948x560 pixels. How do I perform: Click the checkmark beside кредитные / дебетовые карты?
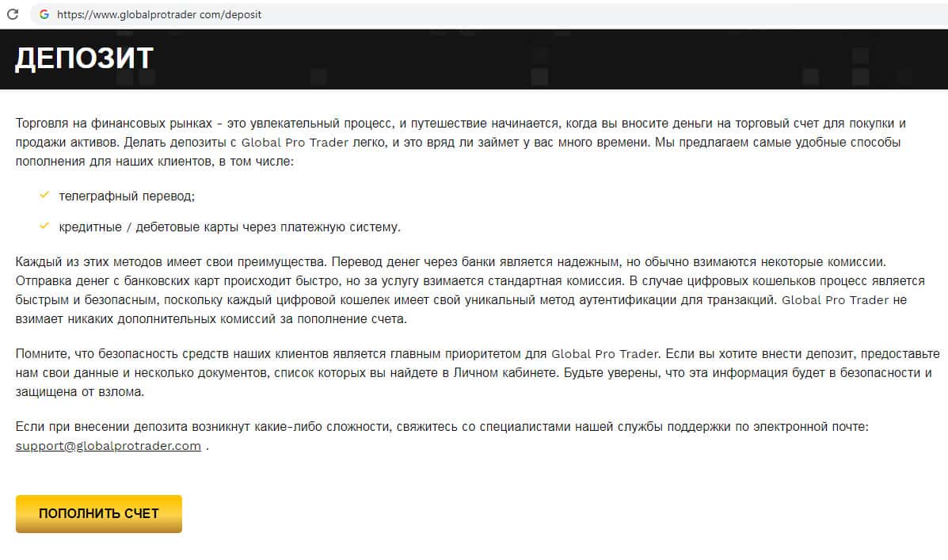point(44,226)
